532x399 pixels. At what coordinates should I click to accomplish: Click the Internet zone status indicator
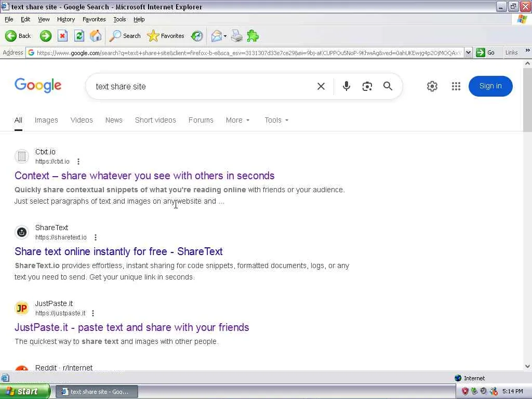(470, 378)
